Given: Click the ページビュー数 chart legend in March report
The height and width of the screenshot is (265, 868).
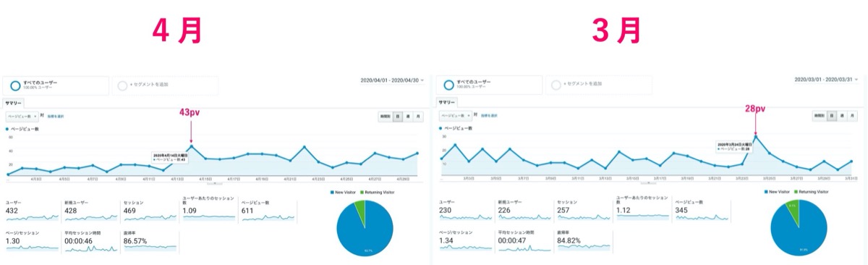Looking at the screenshot, I should pyautogui.click(x=456, y=128).
